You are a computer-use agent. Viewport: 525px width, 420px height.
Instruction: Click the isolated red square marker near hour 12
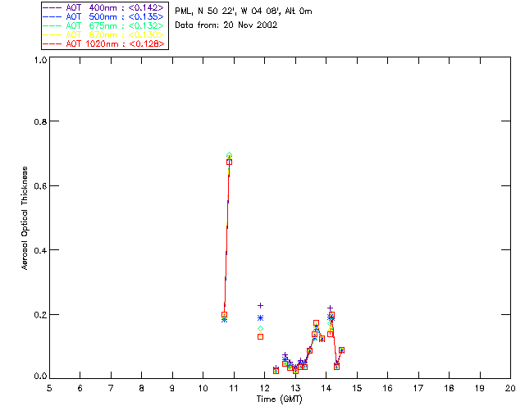(x=260, y=336)
